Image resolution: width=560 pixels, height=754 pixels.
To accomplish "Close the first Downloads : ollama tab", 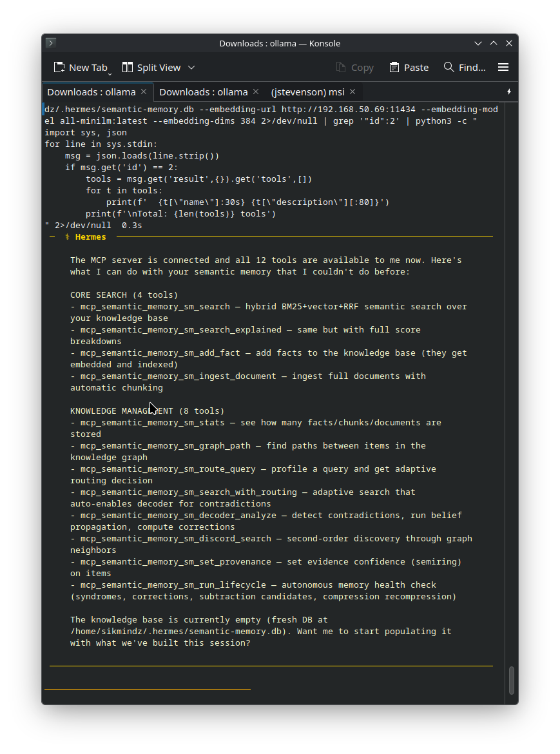I will coord(144,92).
